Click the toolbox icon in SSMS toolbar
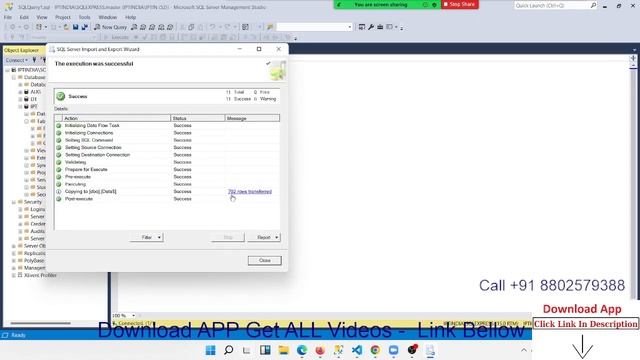640x360 pixels. coord(380,27)
